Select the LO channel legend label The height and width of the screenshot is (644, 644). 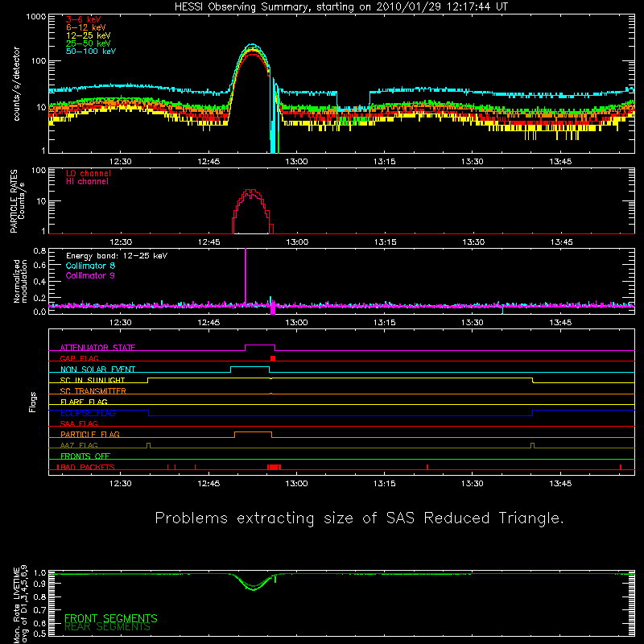tap(88, 173)
